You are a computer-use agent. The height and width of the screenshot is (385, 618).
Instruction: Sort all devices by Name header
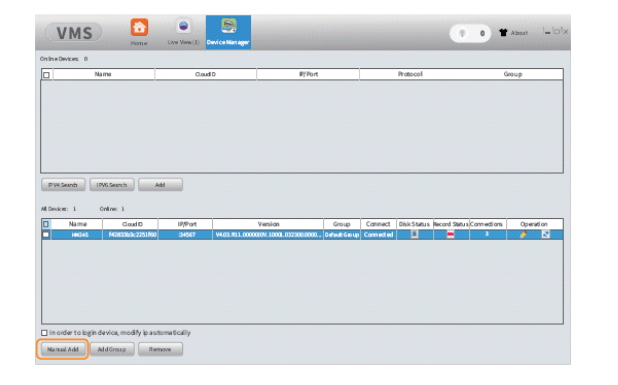[77, 224]
